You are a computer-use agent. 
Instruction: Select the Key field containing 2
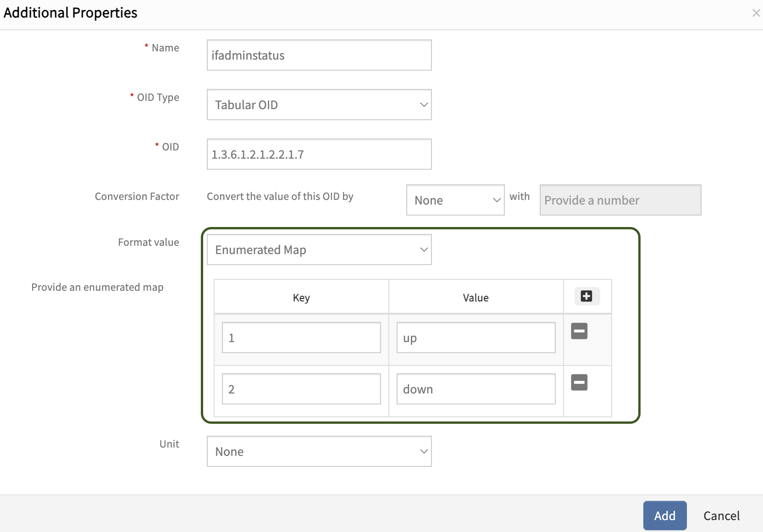tap(301, 389)
